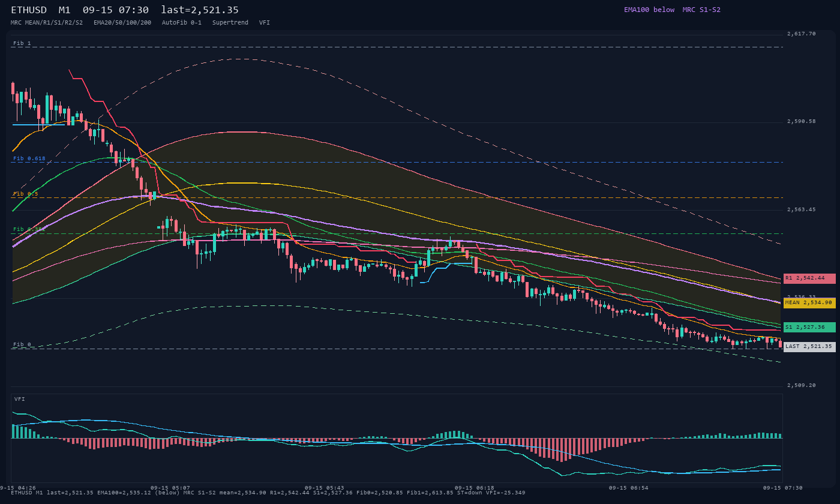
Task: Click the 2,590.58 price axis label
Action: tap(802, 121)
